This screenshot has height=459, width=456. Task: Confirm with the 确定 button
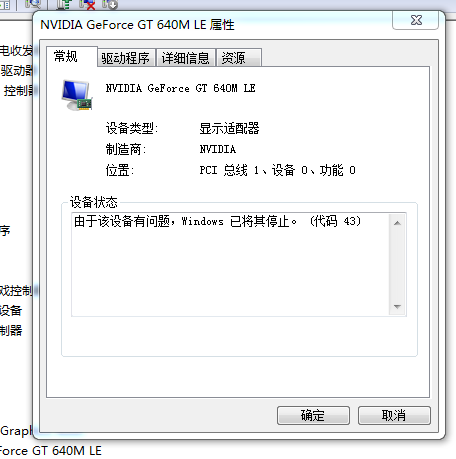[313, 415]
